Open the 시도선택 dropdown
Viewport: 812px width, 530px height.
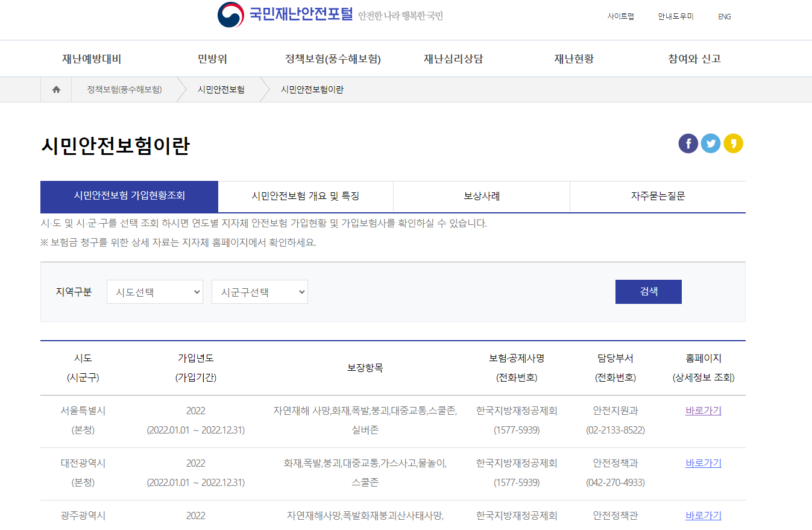coord(154,291)
